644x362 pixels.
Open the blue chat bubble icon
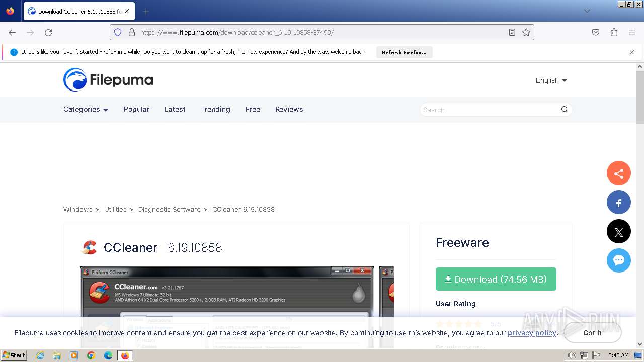[619, 260]
